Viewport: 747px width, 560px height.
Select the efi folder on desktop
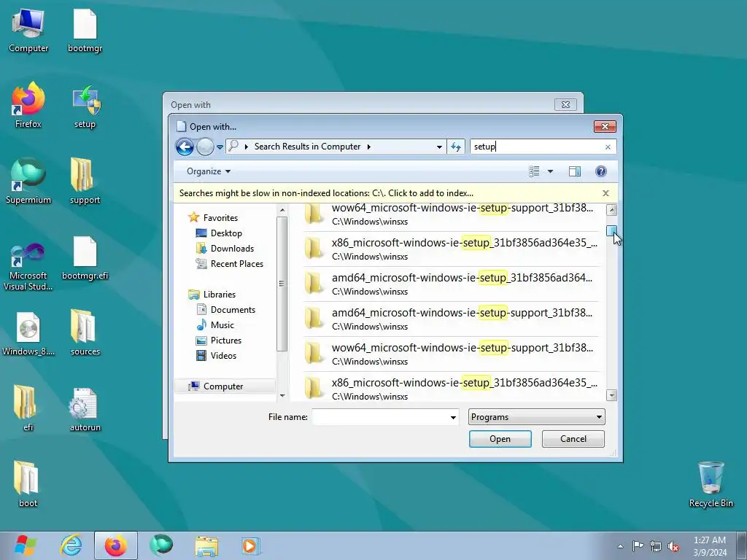(28, 408)
